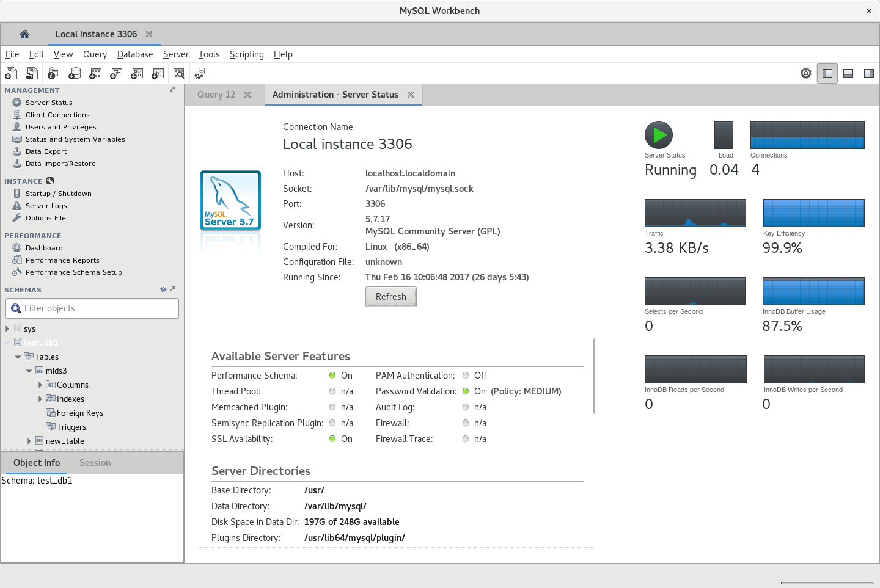The height and width of the screenshot is (588, 880).
Task: Create a new schema toolbar icon
Action: pyautogui.click(x=75, y=73)
